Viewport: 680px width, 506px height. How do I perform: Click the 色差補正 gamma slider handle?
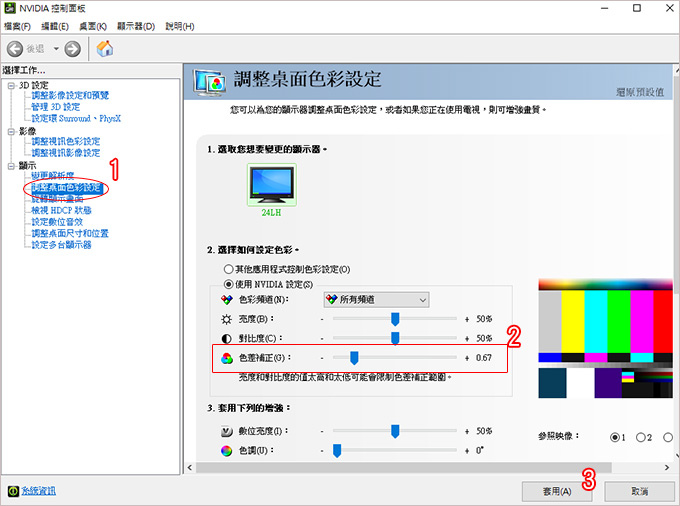(354, 358)
